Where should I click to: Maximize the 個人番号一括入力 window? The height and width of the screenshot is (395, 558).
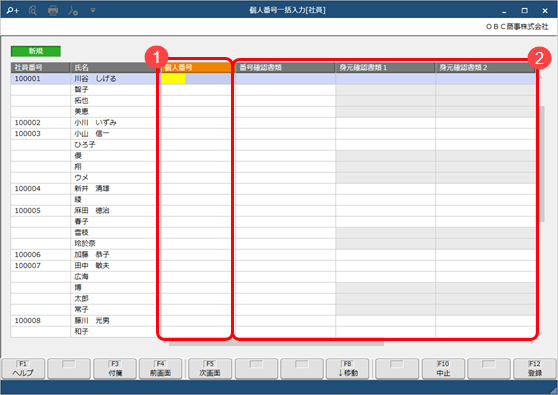click(x=524, y=11)
